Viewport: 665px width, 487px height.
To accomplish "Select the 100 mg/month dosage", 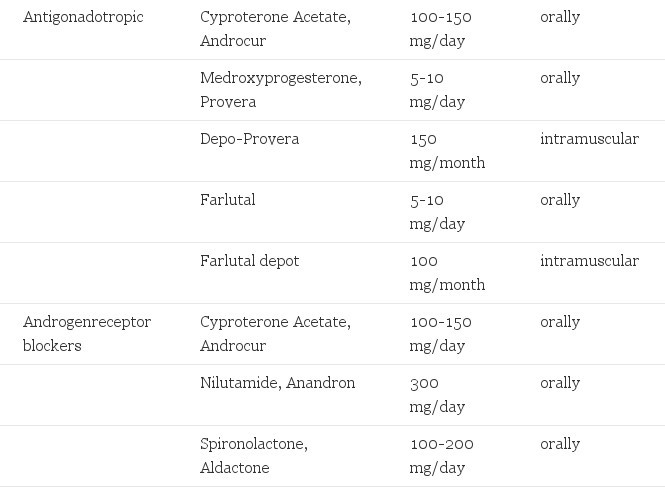I will pyautogui.click(x=447, y=273).
